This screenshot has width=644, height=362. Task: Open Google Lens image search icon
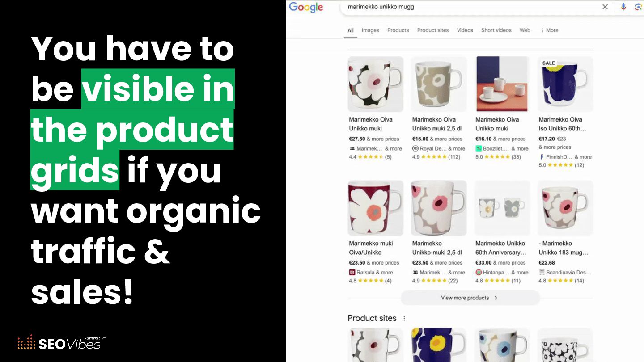tap(638, 7)
